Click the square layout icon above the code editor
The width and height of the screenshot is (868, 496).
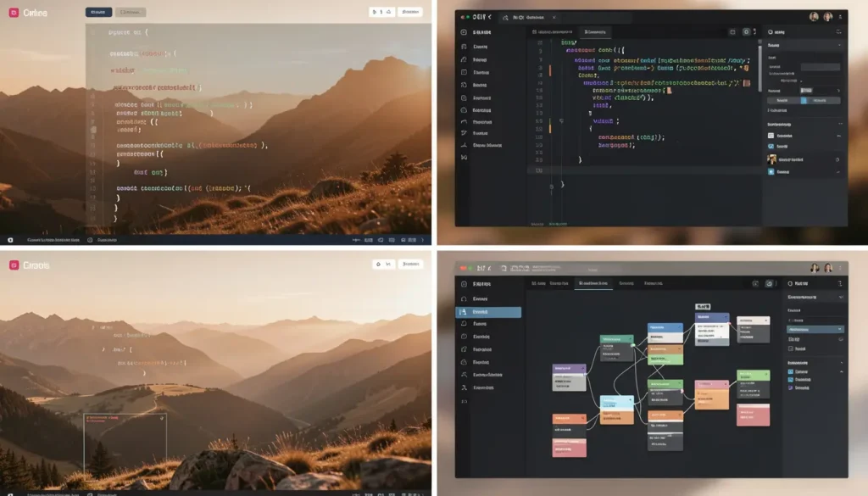733,32
